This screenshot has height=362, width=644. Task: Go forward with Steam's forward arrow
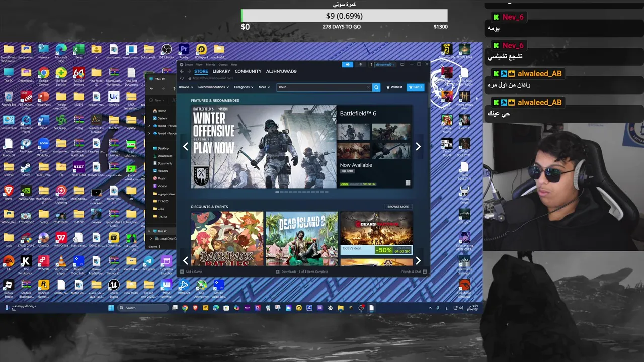(189, 71)
